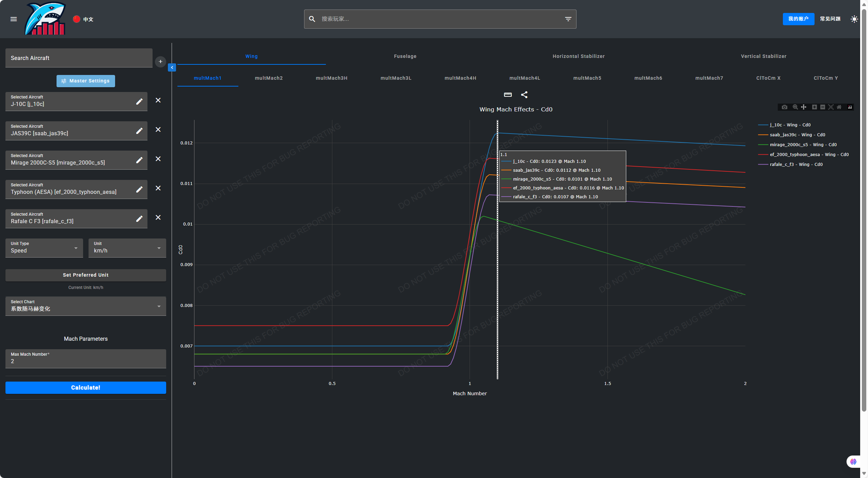Reset chart axes with home icon
The image size is (868, 478).
point(839,107)
